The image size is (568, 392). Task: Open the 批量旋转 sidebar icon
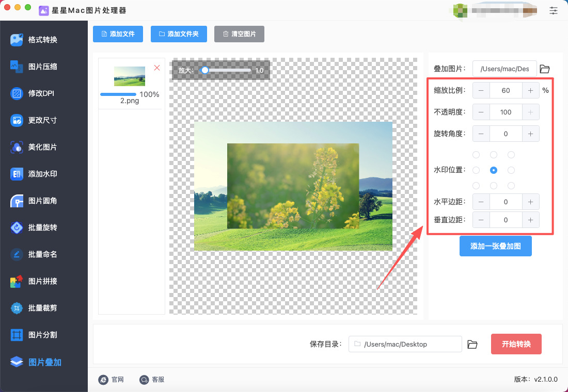pos(17,227)
